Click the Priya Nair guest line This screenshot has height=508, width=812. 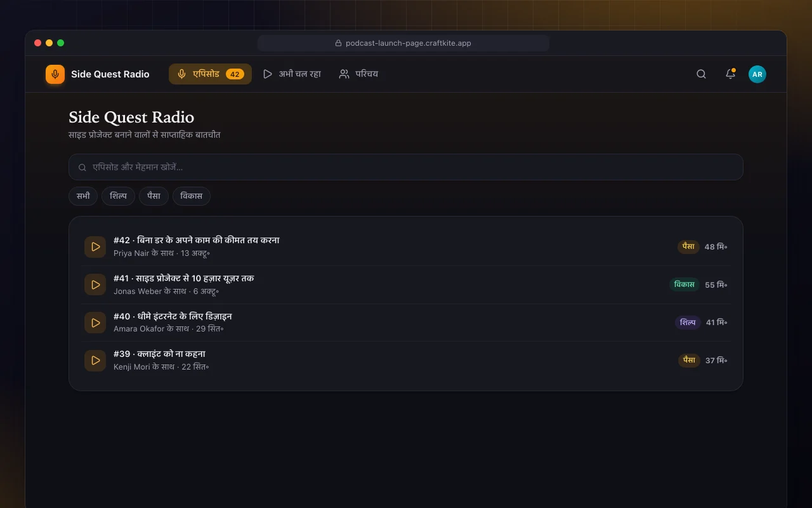point(162,253)
